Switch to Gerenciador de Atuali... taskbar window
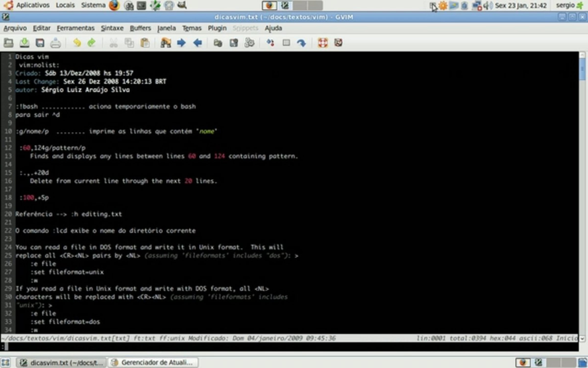588x368 pixels. [x=153, y=362]
